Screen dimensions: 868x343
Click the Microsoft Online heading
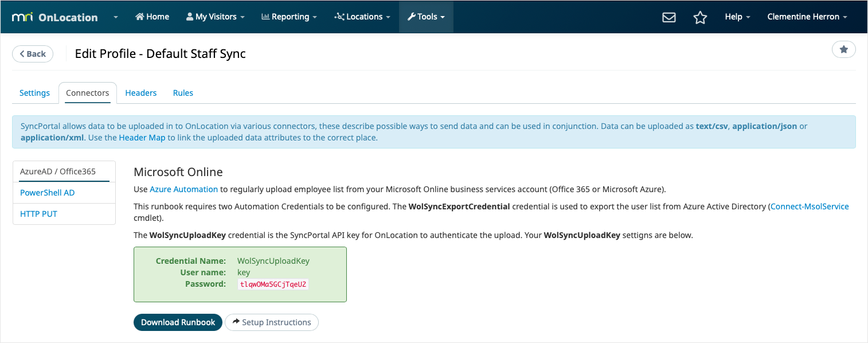[178, 172]
